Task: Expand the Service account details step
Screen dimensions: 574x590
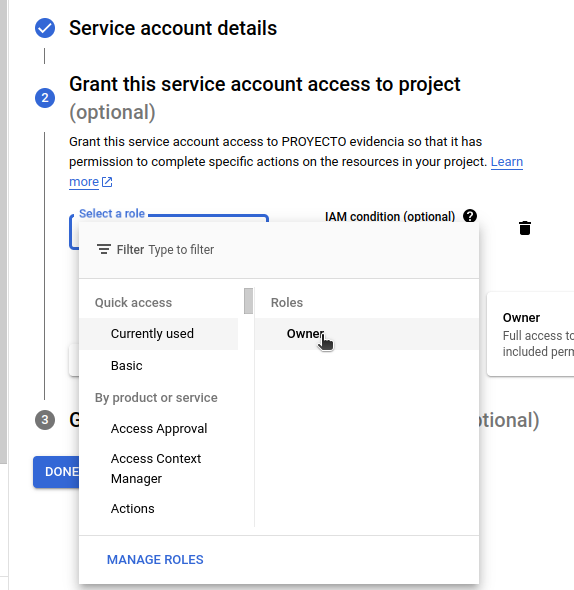Action: click(x=173, y=28)
